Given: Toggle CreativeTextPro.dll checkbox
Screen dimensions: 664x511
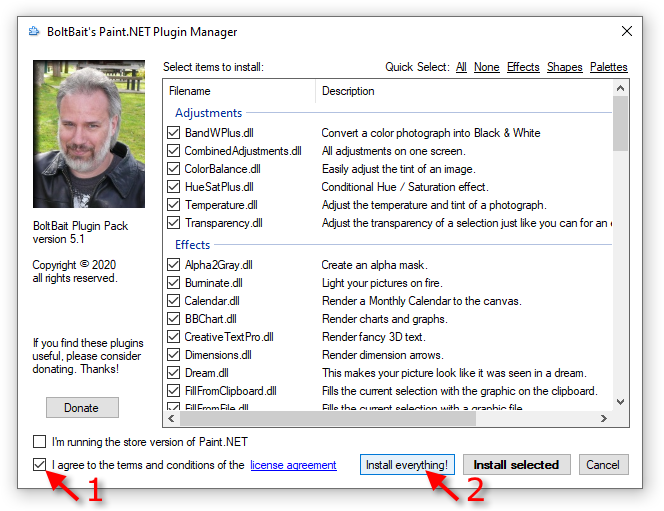Looking at the screenshot, I should point(173,337).
